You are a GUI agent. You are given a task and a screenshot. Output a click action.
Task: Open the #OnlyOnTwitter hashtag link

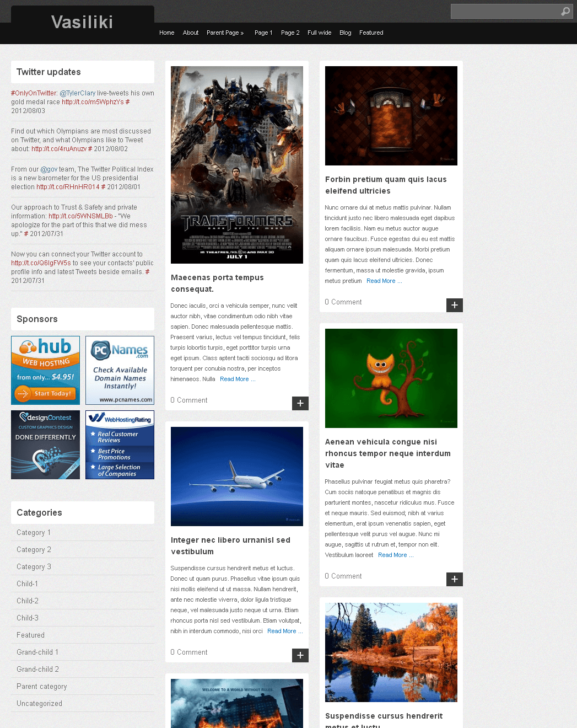(34, 93)
